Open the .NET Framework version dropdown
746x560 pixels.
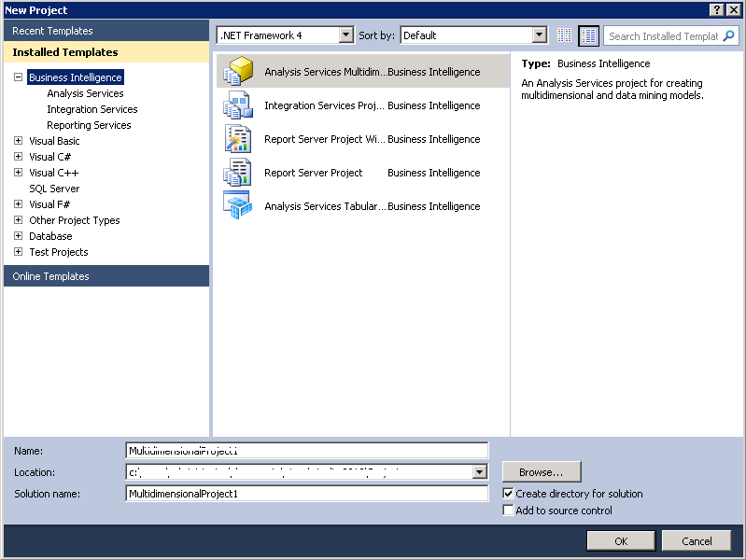[346, 35]
